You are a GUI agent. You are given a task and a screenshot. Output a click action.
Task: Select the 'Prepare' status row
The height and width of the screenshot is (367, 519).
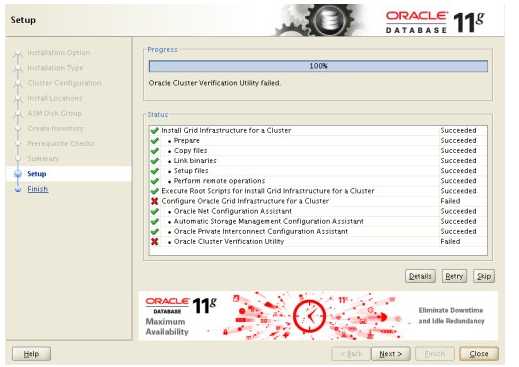(x=318, y=141)
